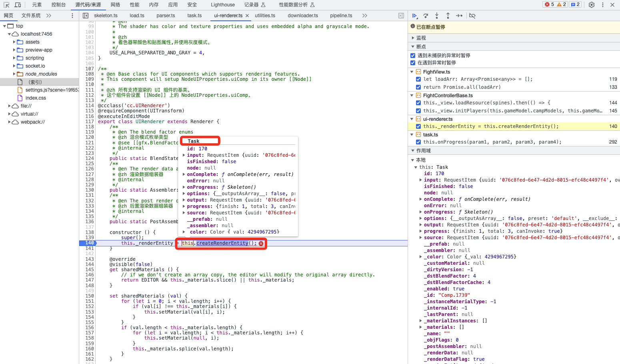Screen dimensions: 620x364
Task: Expand the node_modules folder arrow
Action: click(x=14, y=74)
